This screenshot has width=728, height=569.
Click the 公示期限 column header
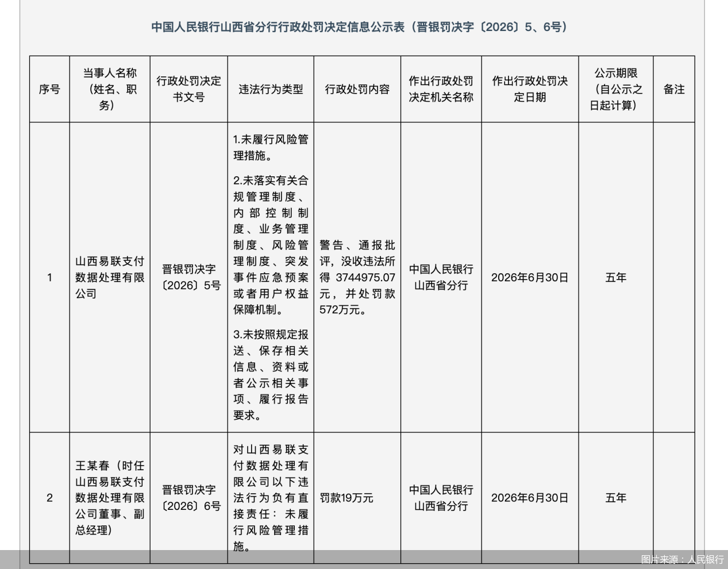pos(616,89)
